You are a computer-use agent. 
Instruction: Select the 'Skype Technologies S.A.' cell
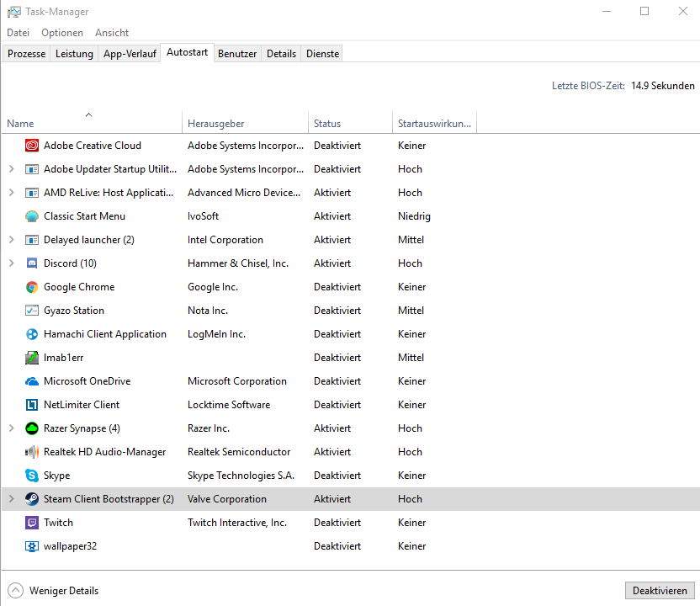[241, 476]
